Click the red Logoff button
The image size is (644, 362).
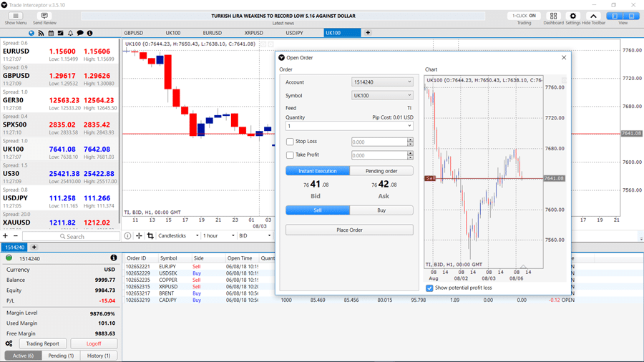[x=94, y=343]
